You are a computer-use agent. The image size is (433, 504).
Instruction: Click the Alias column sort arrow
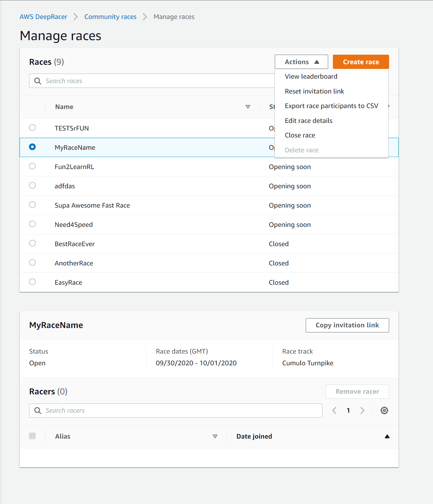point(215,436)
